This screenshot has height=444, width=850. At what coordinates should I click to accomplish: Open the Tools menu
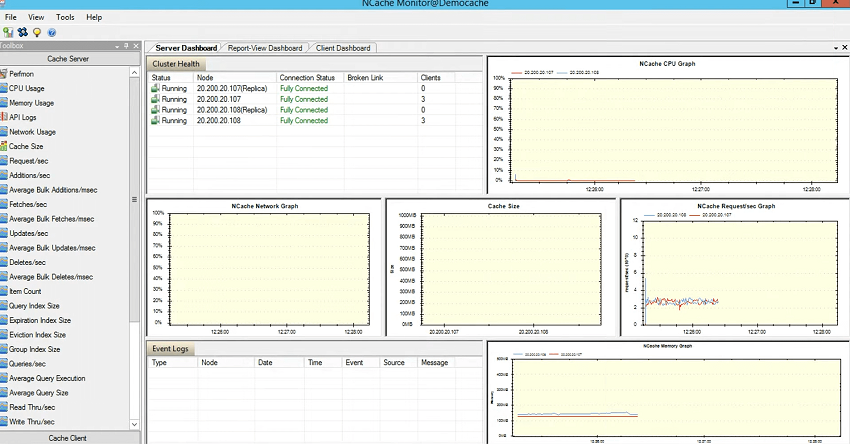pos(65,17)
